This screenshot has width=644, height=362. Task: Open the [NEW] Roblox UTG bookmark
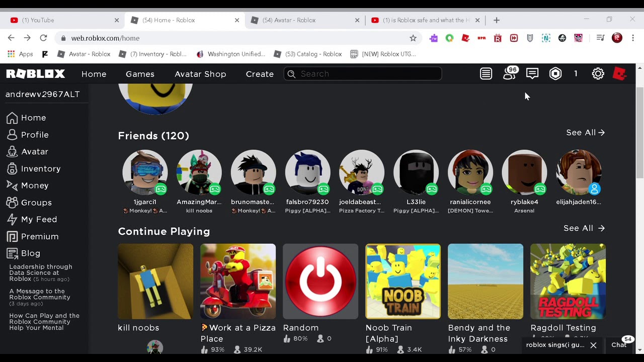(383, 54)
